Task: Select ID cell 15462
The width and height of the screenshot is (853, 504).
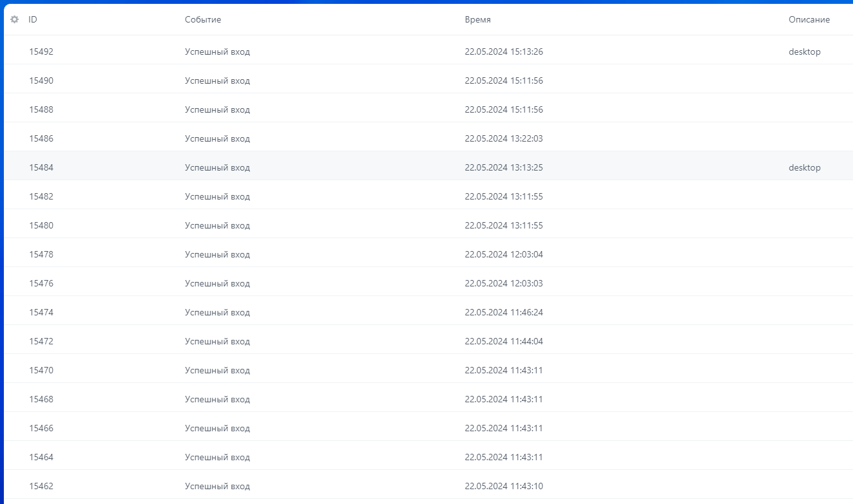Action: coord(41,486)
